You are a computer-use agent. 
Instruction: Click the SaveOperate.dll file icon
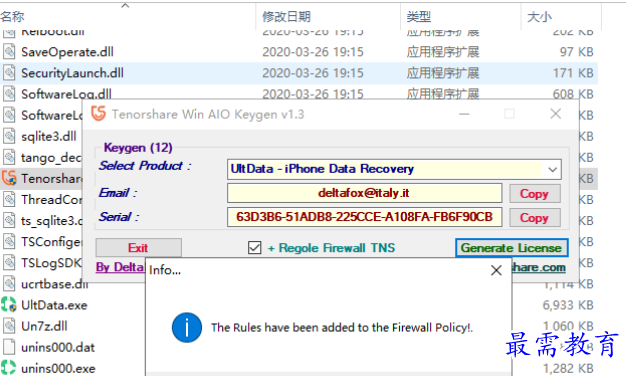click(x=9, y=52)
